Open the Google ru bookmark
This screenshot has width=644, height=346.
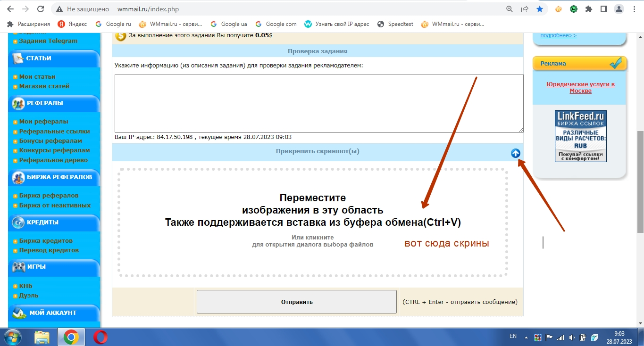coord(113,24)
